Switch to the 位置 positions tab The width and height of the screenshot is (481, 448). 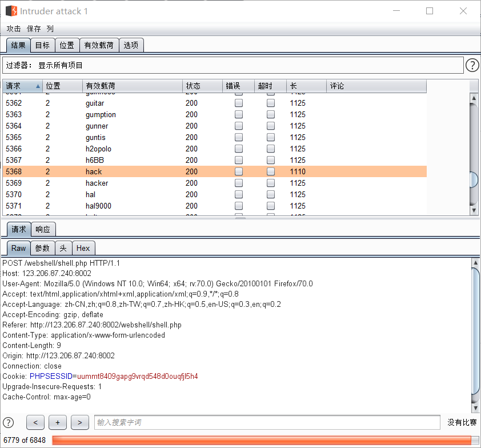tap(67, 45)
